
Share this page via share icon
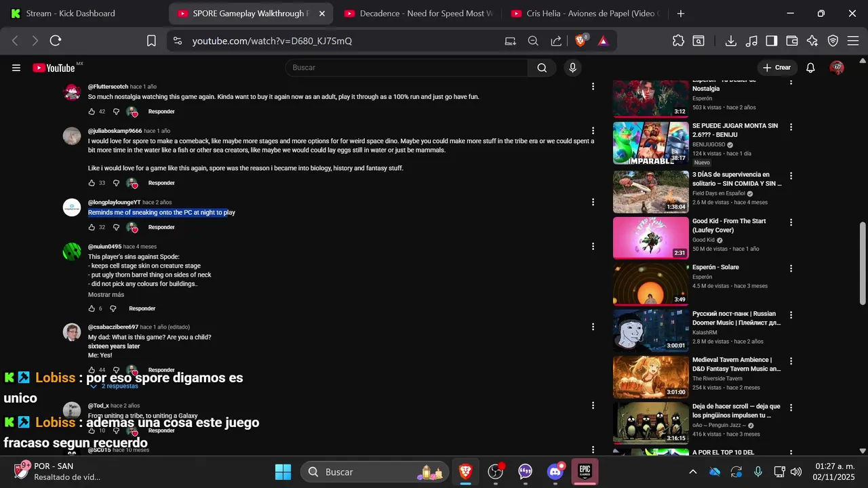point(556,41)
